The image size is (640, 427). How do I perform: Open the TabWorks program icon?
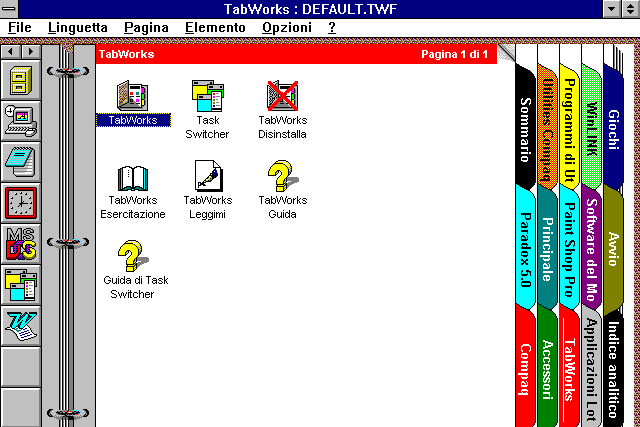133,96
